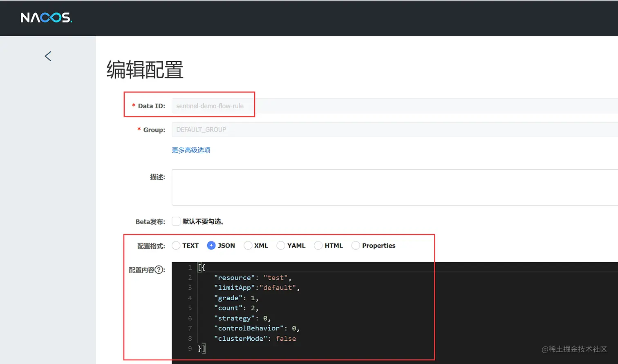Click the "strategy": 0 line in editor
Viewport: 618px width, 364px height.
[x=242, y=318]
